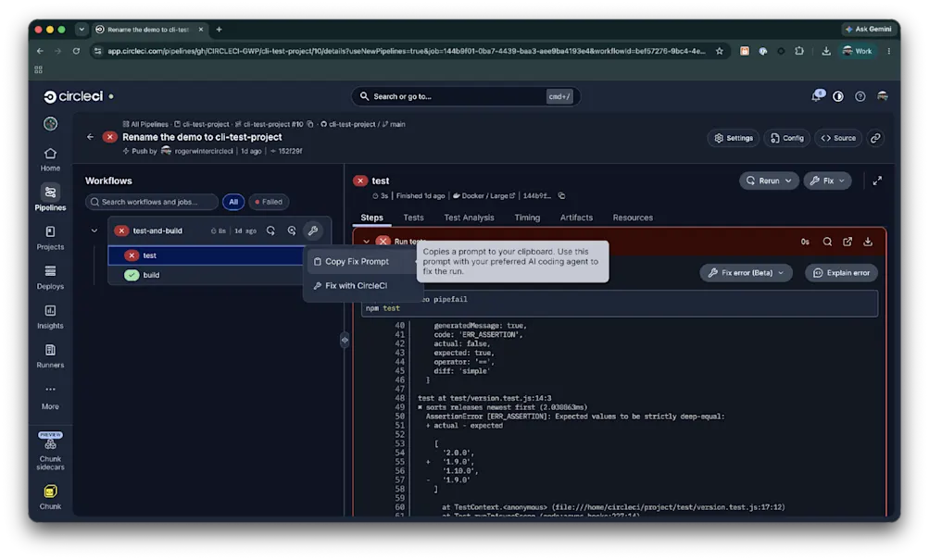The image size is (929, 560).
Task: Reload the page
Action: (76, 52)
